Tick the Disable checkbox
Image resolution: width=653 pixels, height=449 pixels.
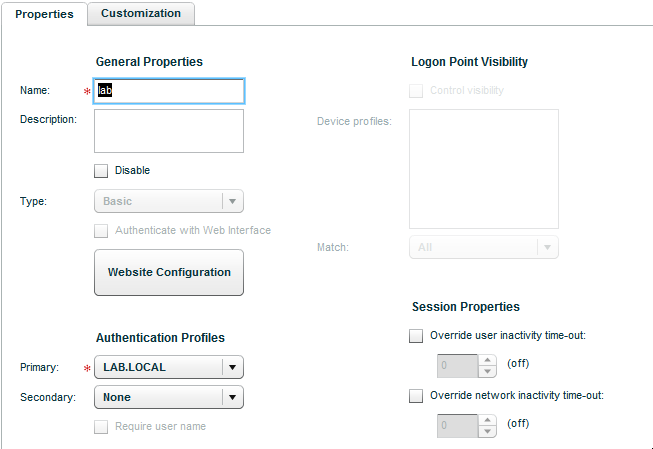coord(101,171)
